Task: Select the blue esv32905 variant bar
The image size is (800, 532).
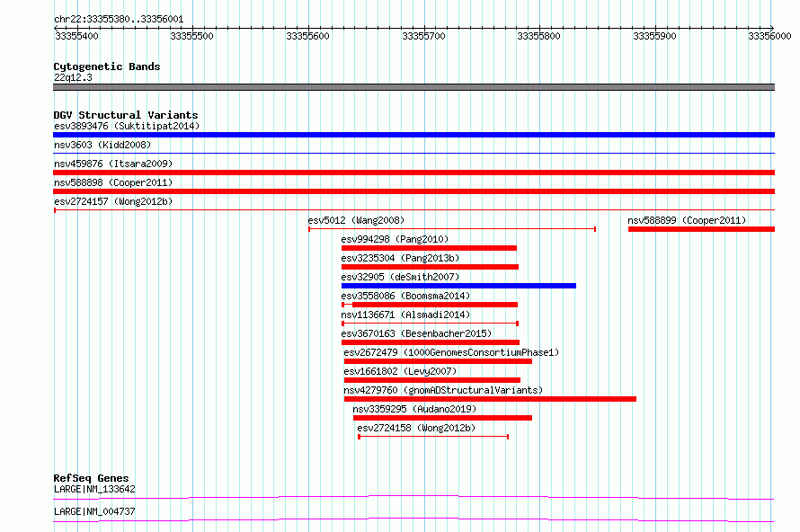Action: click(x=458, y=286)
